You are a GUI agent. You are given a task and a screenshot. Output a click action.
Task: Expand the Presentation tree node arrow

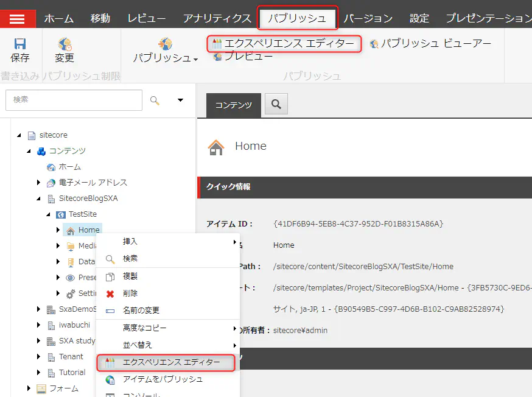click(x=58, y=278)
